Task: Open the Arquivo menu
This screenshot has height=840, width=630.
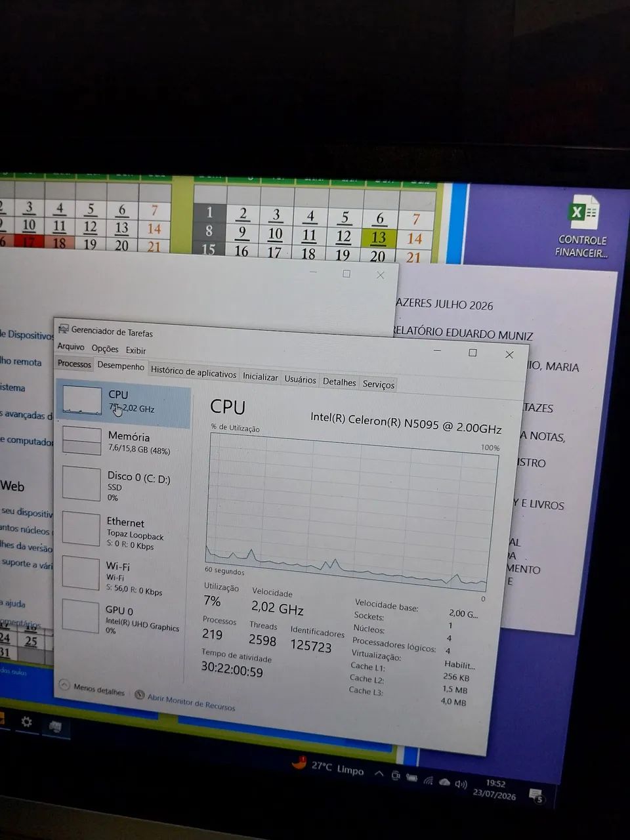Action: point(71,346)
